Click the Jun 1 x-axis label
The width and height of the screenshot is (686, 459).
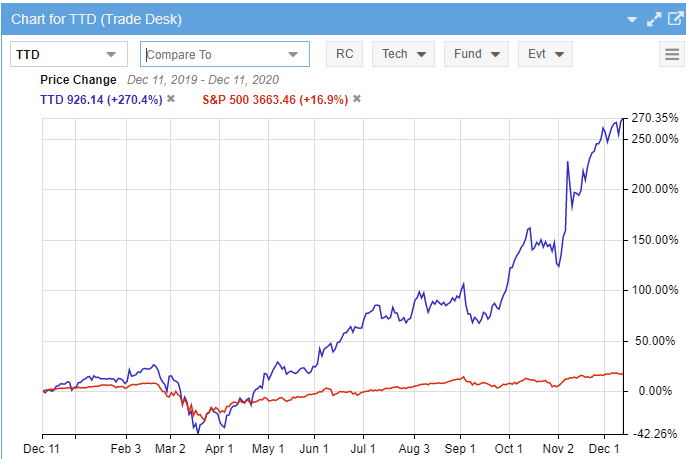pyautogui.click(x=314, y=449)
